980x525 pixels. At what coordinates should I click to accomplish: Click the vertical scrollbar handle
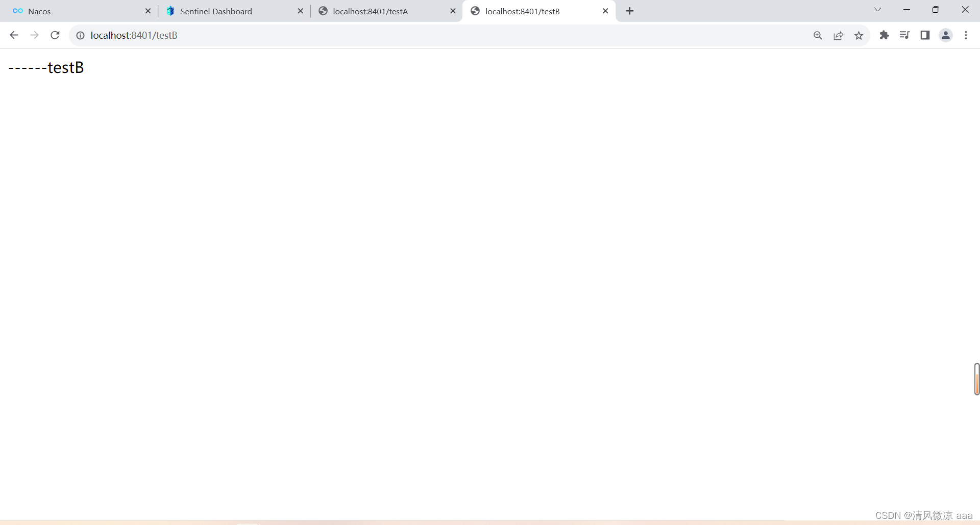pos(976,379)
